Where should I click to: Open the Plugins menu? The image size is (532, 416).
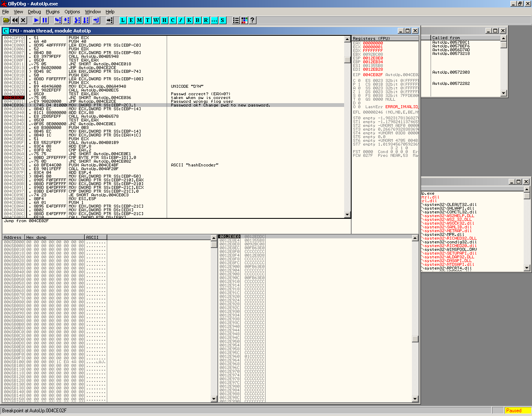pos(52,12)
